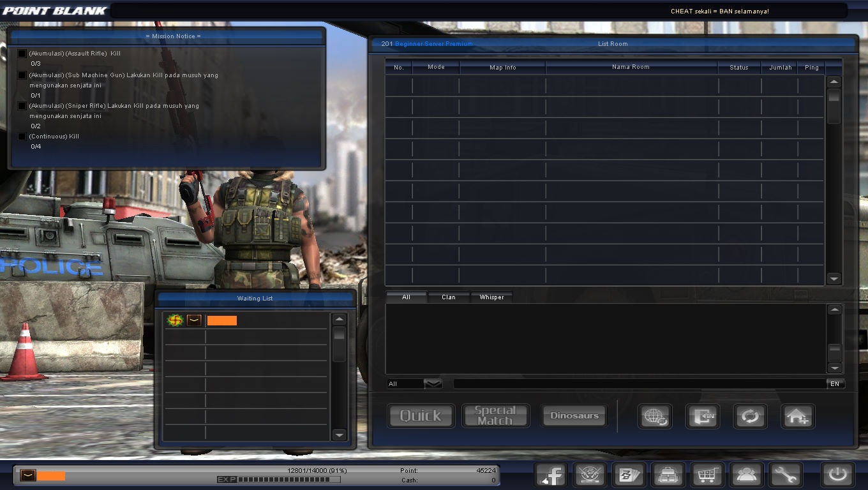This screenshot has height=490, width=868.
Task: Click the chat message input field
Action: [638, 383]
